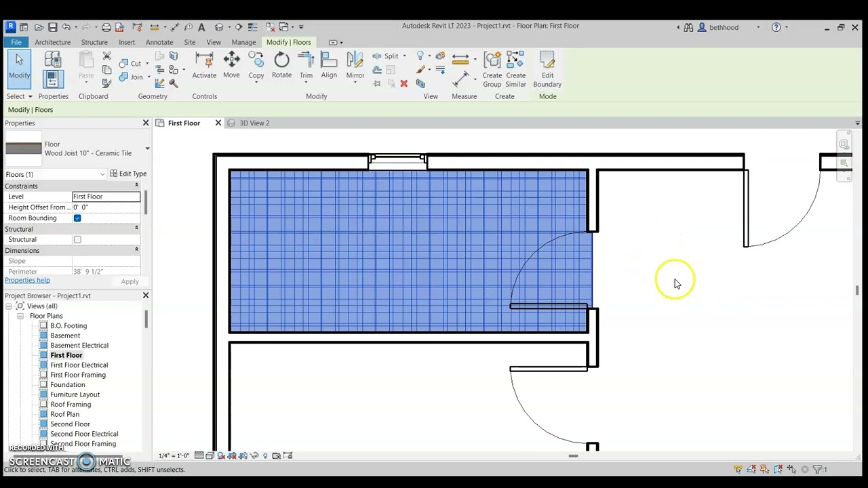868x488 pixels.
Task: Collapse the Constraints section
Action: click(136, 186)
